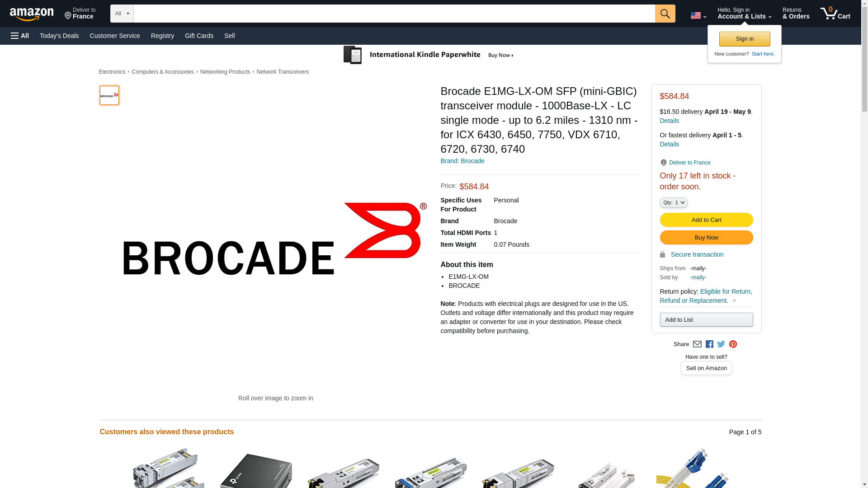Image resolution: width=868 pixels, height=488 pixels.
Task: Open Today's Deals
Action: [59, 36]
